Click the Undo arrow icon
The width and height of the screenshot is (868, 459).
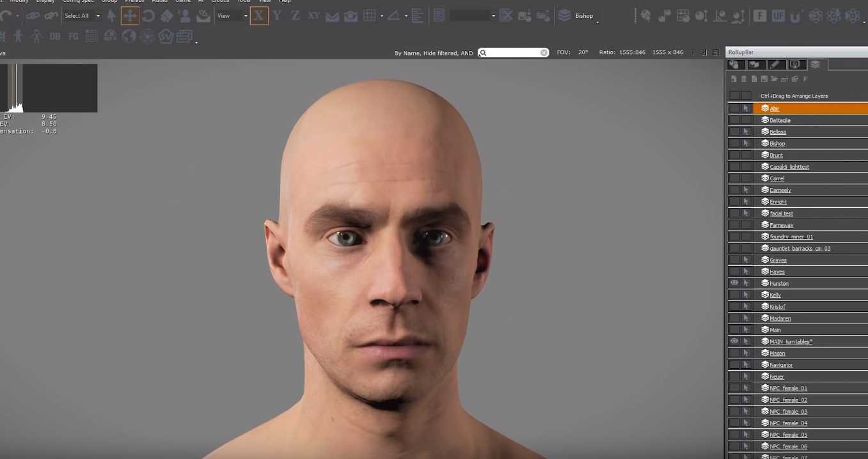(x=6, y=15)
